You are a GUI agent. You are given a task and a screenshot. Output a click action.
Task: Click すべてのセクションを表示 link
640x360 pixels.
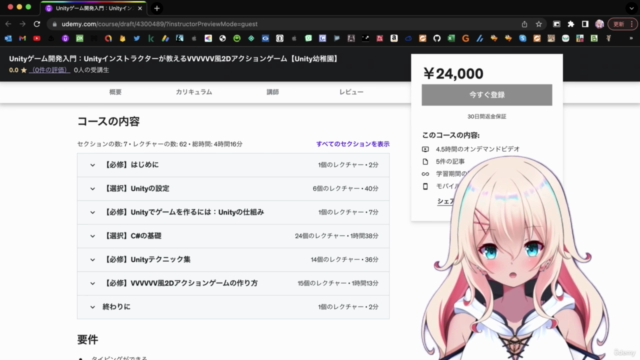pyautogui.click(x=353, y=144)
